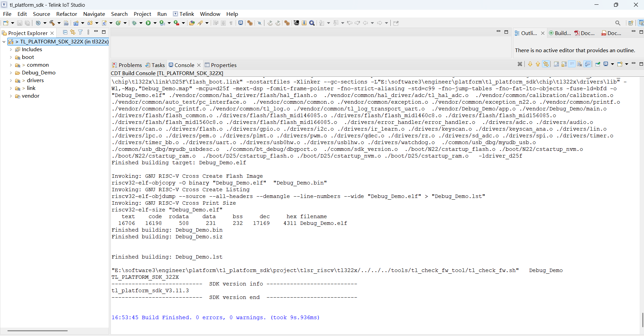Viewport: 644px width, 336px height.
Task: Click the build configuration globe icon
Action: (38, 23)
